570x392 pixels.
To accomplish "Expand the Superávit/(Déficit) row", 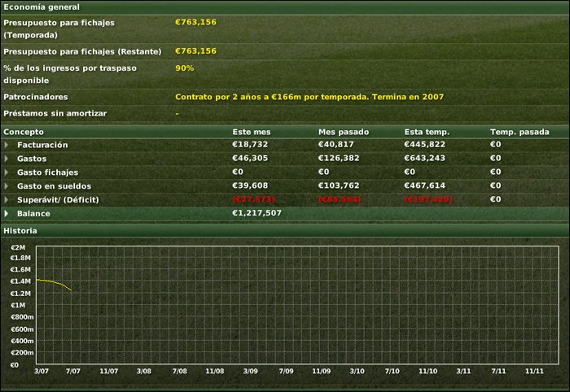I will [7, 199].
